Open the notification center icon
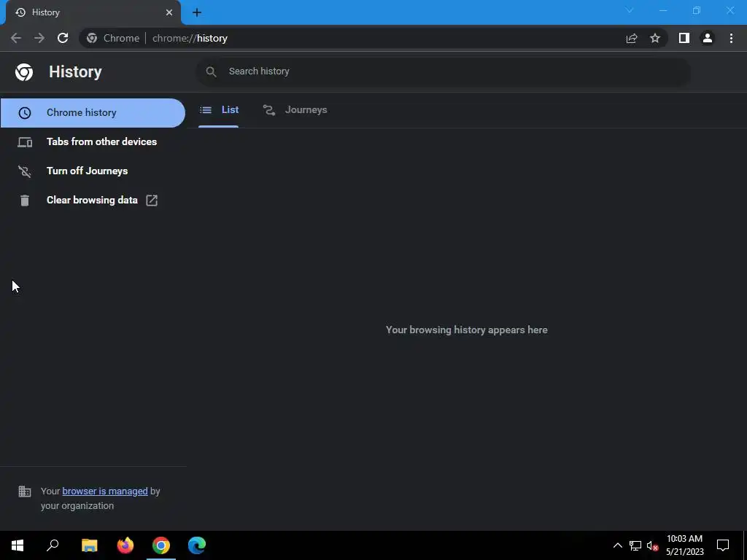 coord(723,545)
